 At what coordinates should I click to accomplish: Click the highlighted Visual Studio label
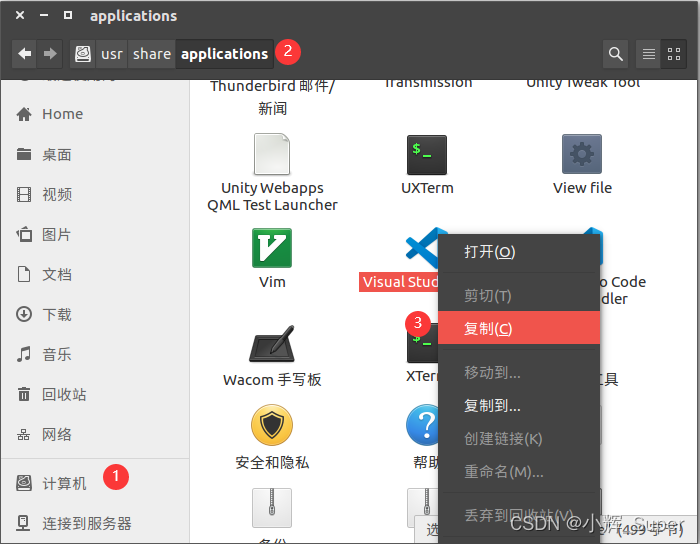point(399,282)
